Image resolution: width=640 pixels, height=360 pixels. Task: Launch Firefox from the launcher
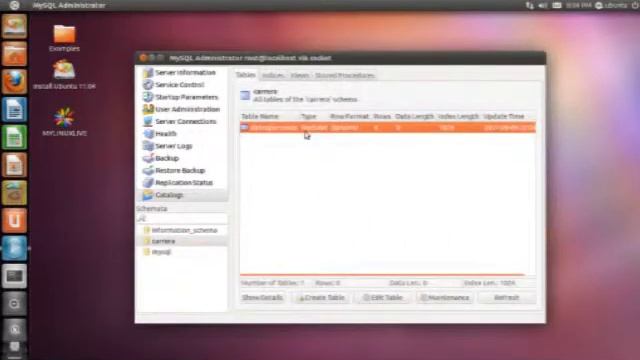(14, 81)
